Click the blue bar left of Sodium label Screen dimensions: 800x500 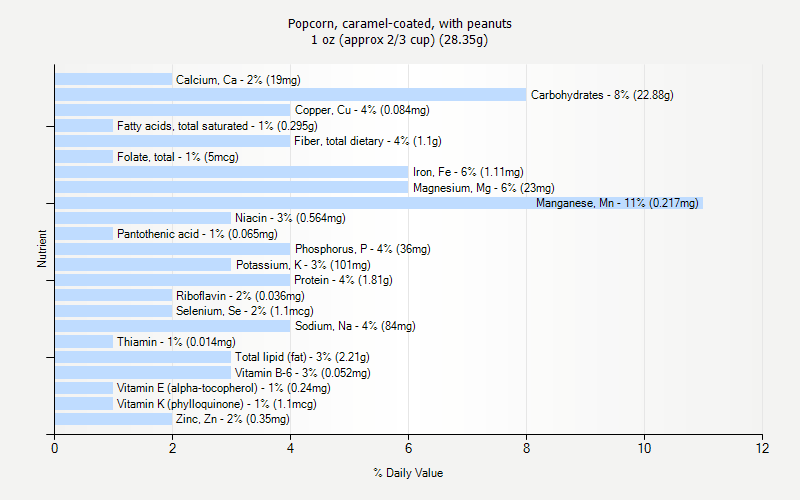[172, 326]
